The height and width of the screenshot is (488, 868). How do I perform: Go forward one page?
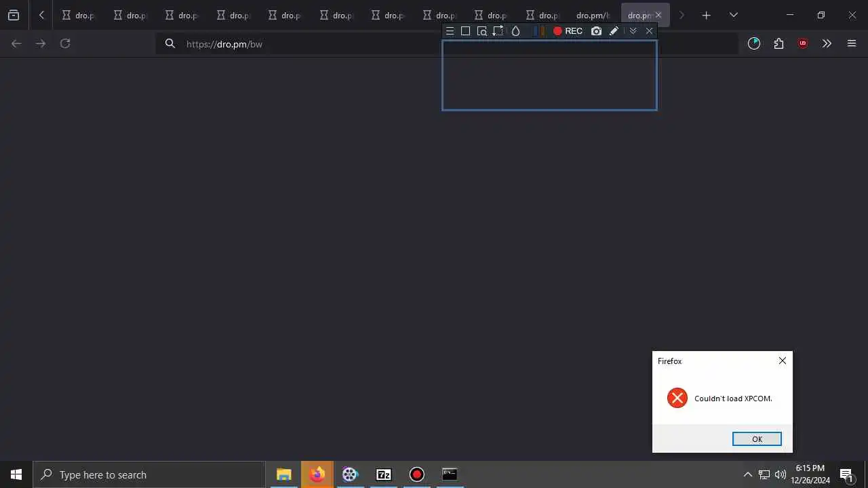[41, 43]
